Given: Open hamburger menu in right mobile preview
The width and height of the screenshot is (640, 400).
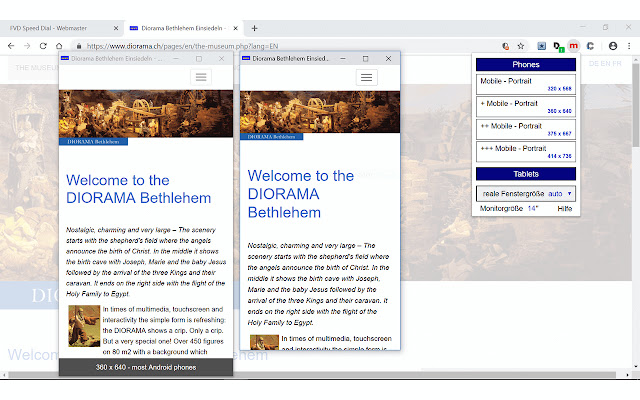Looking at the screenshot, I should [x=367, y=78].
